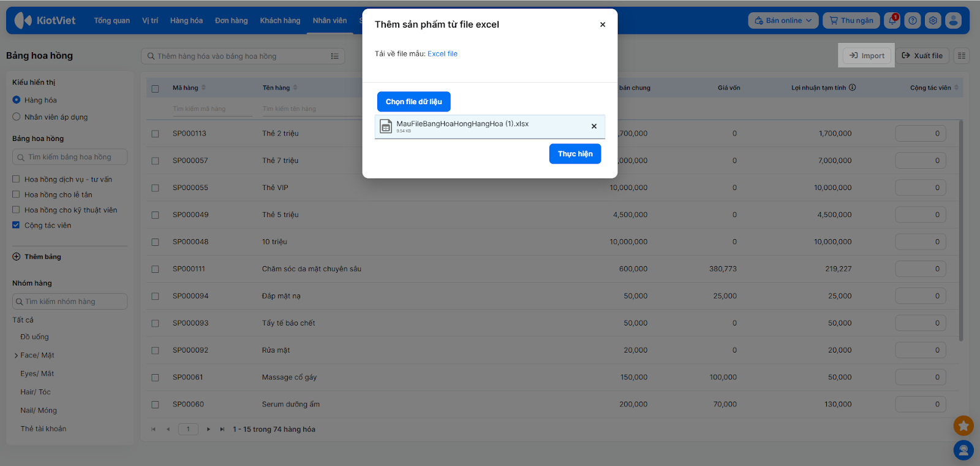Click the column layout icon beside Xuất file
This screenshot has width=980, height=466.
tap(962, 56)
